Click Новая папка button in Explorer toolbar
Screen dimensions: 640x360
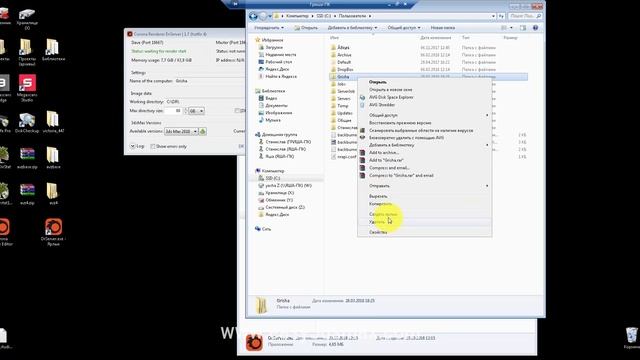coord(442,28)
